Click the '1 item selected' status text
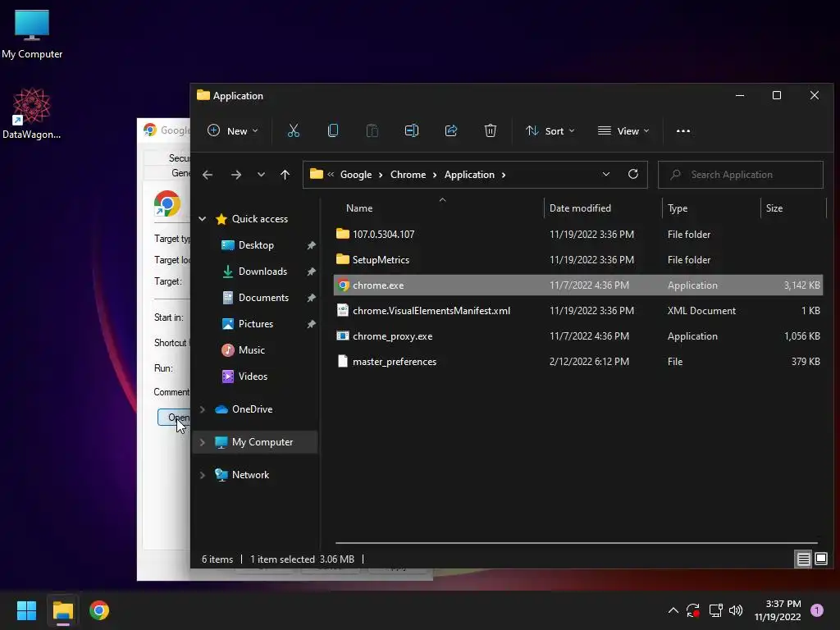 [x=282, y=559]
